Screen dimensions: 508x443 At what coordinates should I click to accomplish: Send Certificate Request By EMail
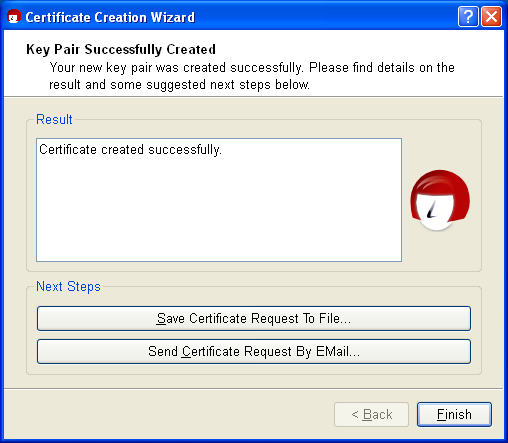[254, 352]
